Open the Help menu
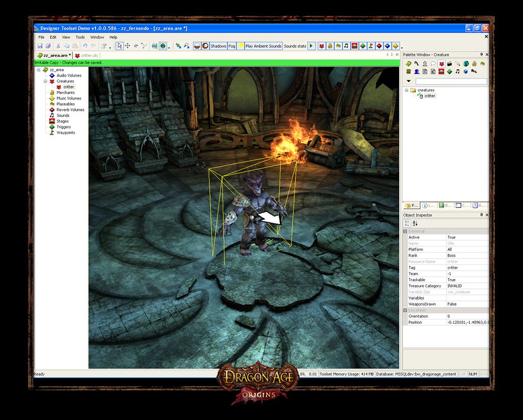Viewport: 523px width, 420px height. click(113, 37)
